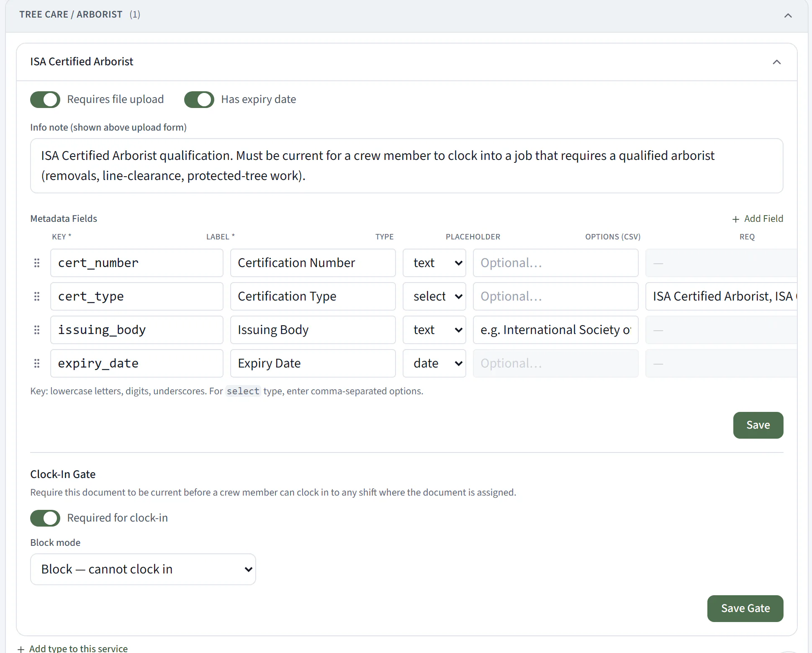The width and height of the screenshot is (812, 653).
Task: Edit the Expiry Date label field
Action: (x=313, y=363)
